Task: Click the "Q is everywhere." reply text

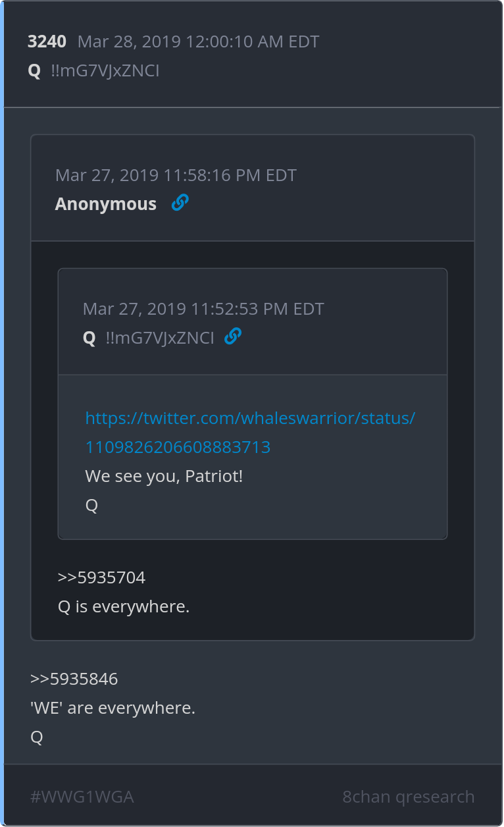Action: click(x=124, y=606)
